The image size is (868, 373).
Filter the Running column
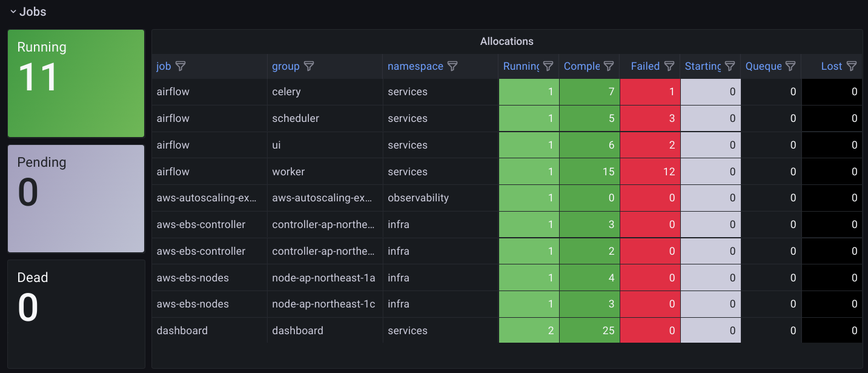548,66
